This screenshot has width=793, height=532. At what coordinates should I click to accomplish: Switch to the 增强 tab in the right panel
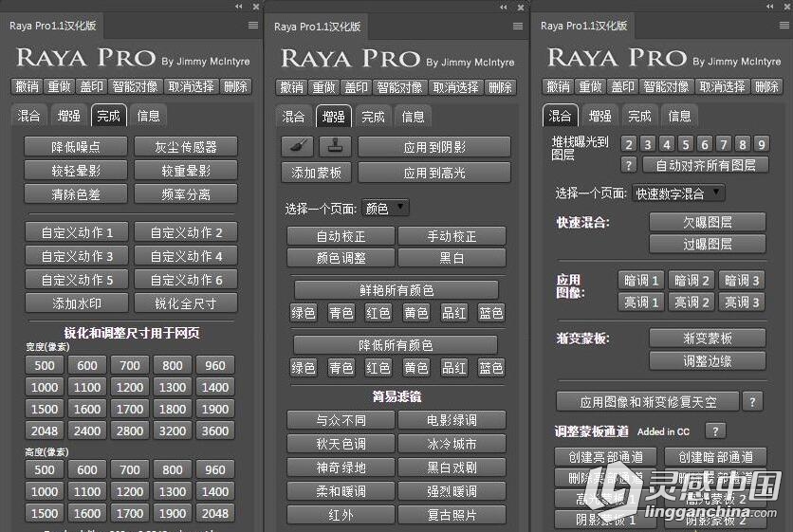[600, 116]
